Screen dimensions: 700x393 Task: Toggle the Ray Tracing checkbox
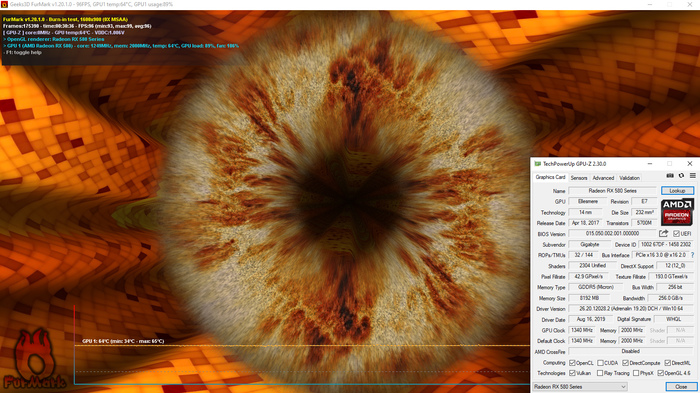tap(600, 373)
